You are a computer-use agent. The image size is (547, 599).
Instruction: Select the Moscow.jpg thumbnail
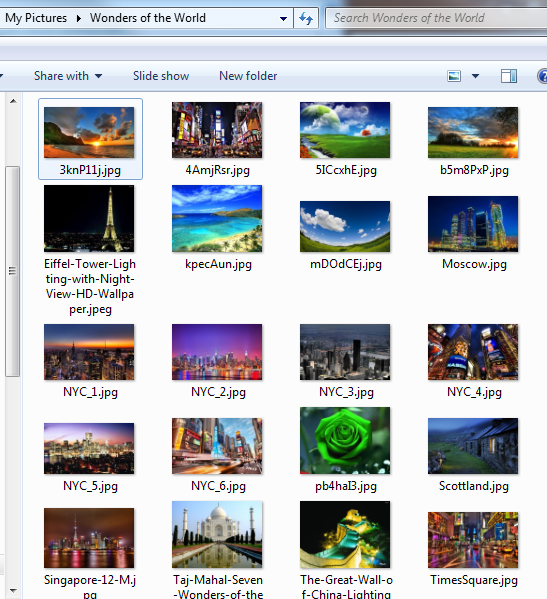(x=473, y=224)
